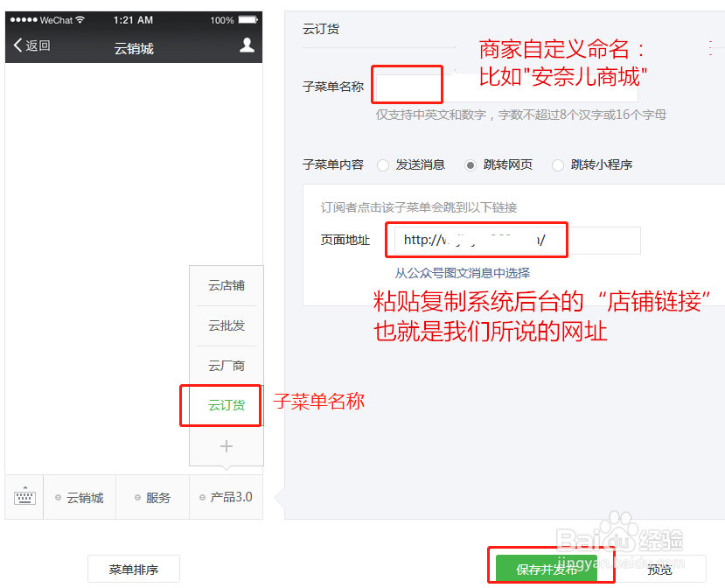Add a new submenu with plus icon
Viewport: 725px width, 588px height.
pos(227,446)
